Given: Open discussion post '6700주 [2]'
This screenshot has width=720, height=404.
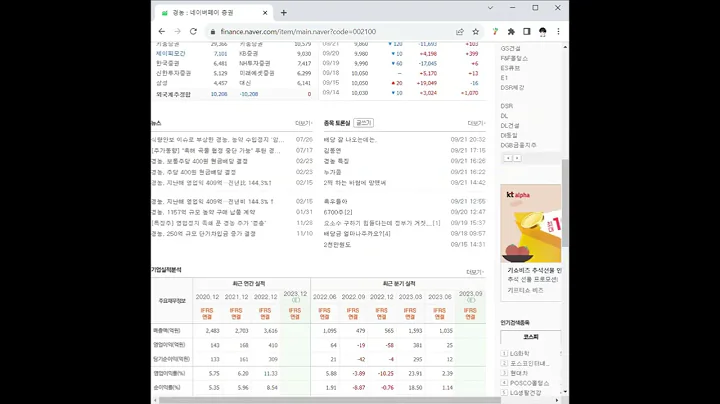Looking at the screenshot, I should 338,212.
